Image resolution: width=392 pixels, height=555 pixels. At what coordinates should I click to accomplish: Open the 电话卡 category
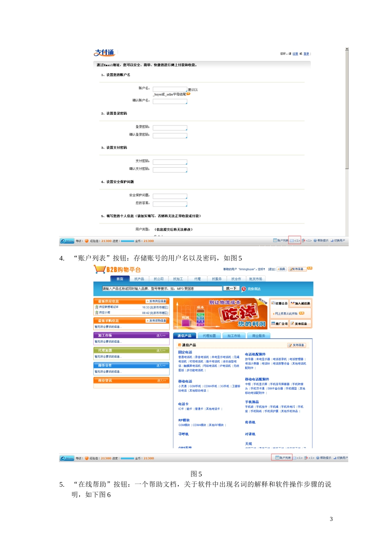[x=183, y=404]
